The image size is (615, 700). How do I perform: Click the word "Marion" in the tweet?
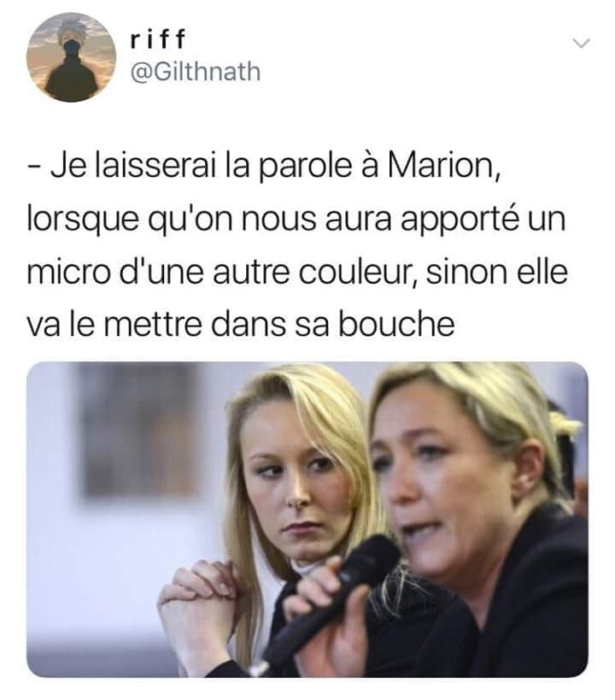click(443, 165)
